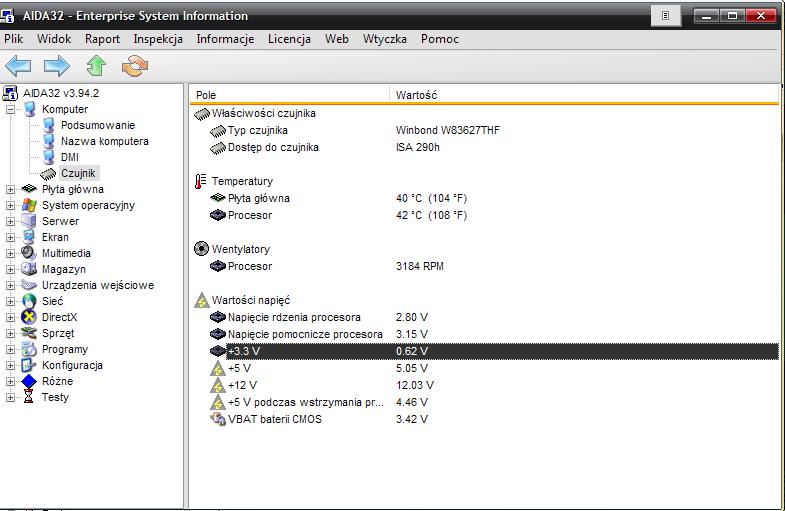This screenshot has width=785, height=511.
Task: Click the 3184 RPM fan value
Action: pyautogui.click(x=420, y=266)
